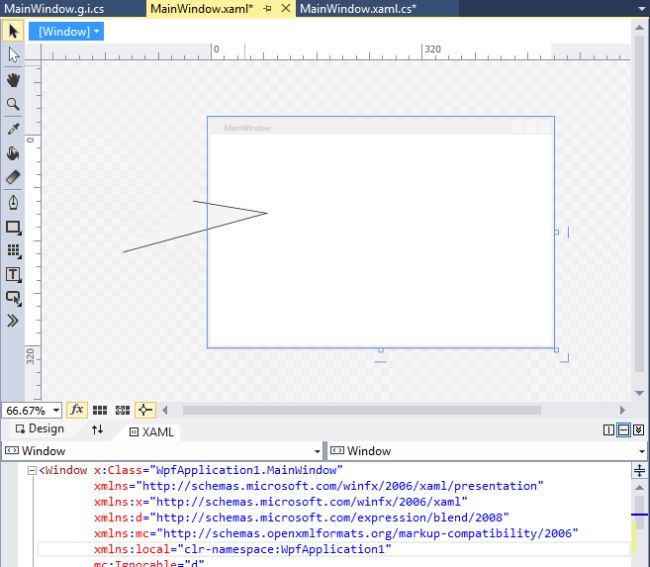Screen dimensions: 650x567
Task: Toggle snapping to snaplines
Action: (145, 410)
